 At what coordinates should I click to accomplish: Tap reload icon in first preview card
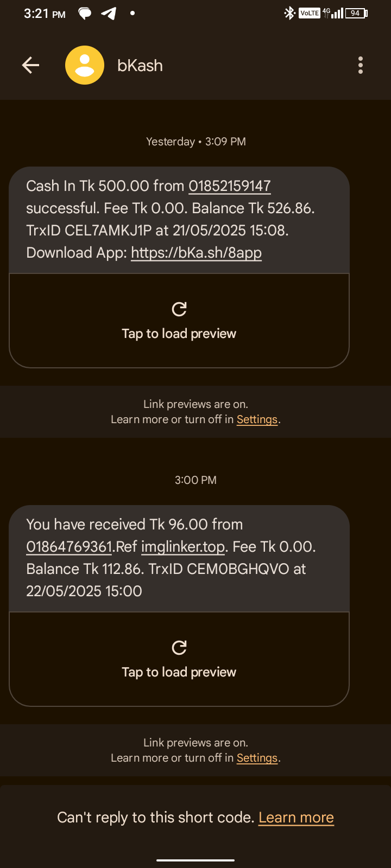pos(179,309)
